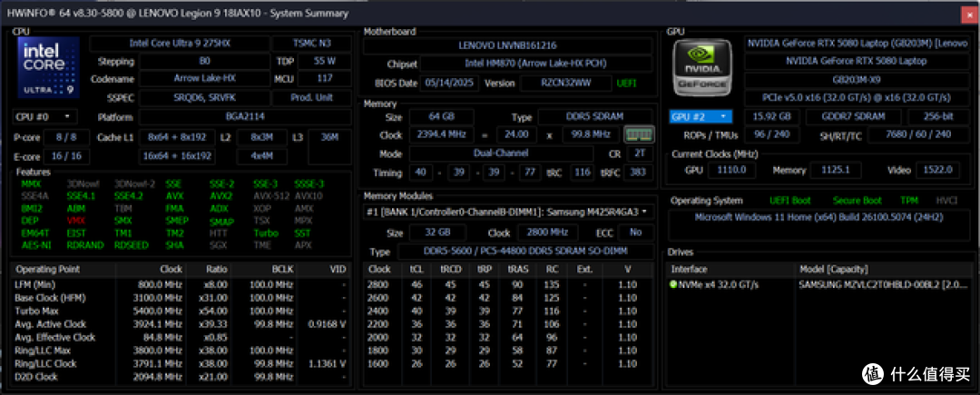
Task: Click the RDSEED feature flag
Action: tap(132, 245)
